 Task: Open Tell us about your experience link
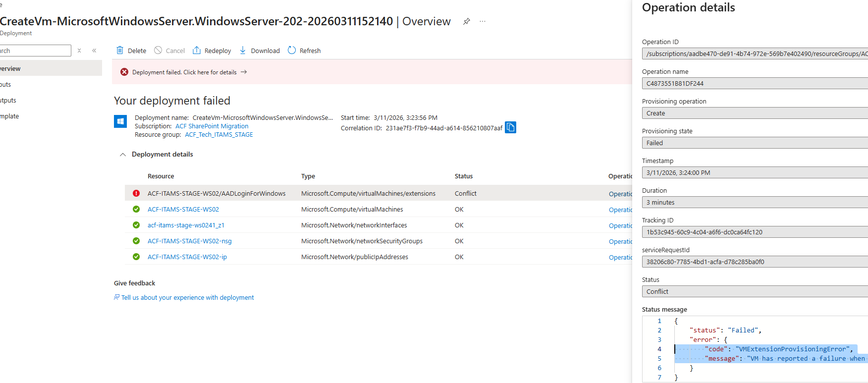[187, 298]
